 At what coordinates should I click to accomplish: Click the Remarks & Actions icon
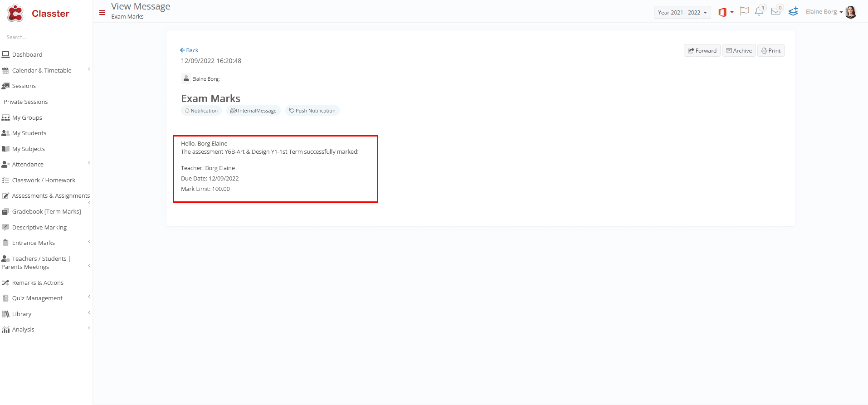(x=5, y=283)
